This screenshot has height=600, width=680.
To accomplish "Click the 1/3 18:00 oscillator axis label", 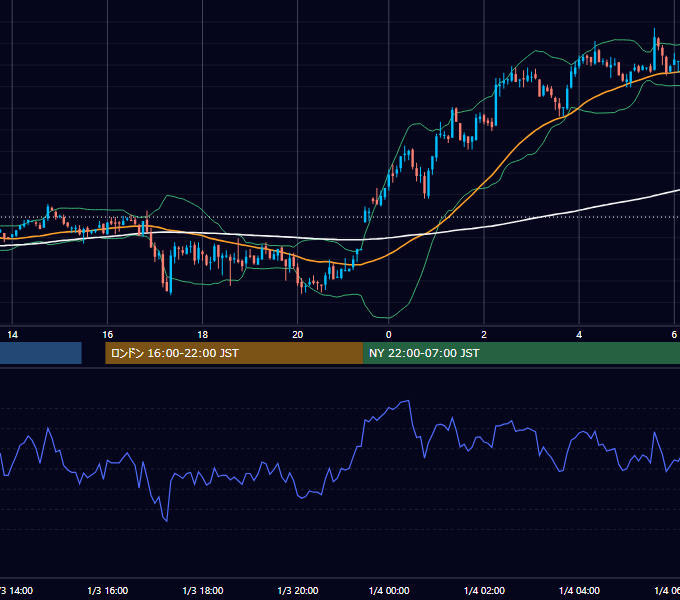I will pyautogui.click(x=203, y=591).
